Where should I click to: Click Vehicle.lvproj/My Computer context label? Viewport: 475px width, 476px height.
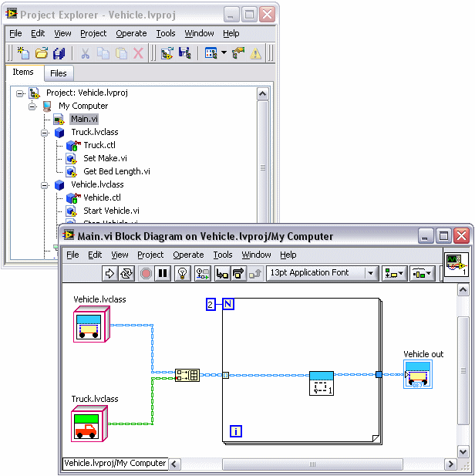coord(115,463)
